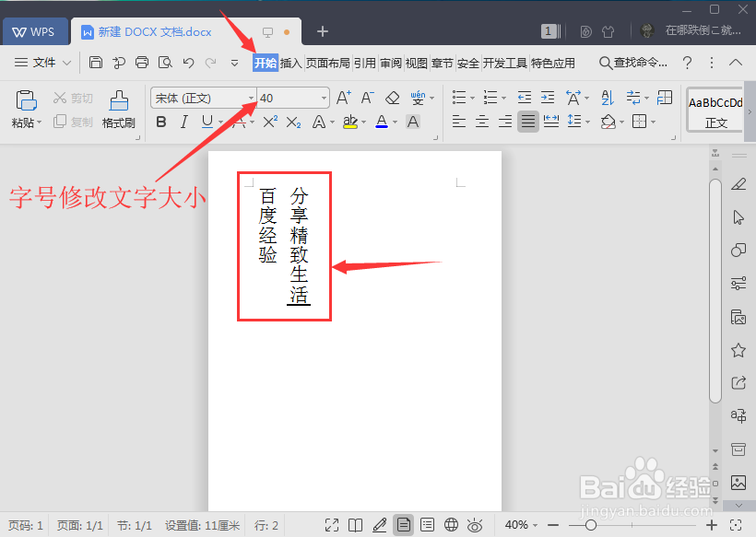The height and width of the screenshot is (537, 756).
Task: Toggle italic formatting
Action: 183,121
